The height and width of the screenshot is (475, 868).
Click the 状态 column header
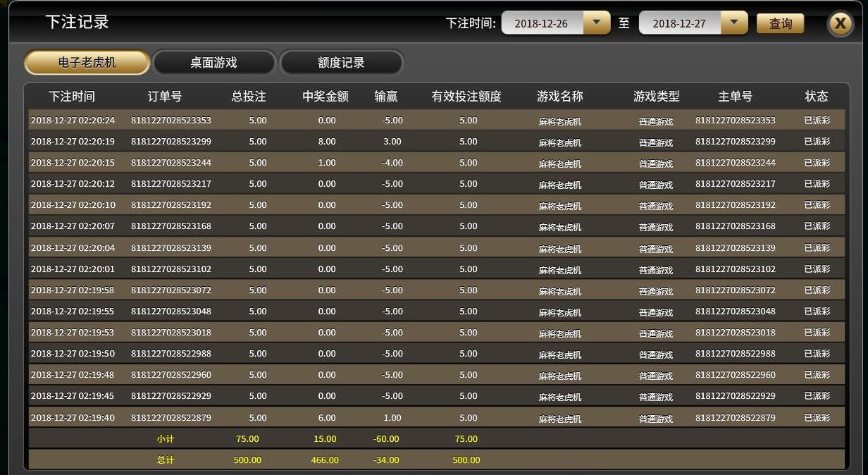(x=817, y=97)
